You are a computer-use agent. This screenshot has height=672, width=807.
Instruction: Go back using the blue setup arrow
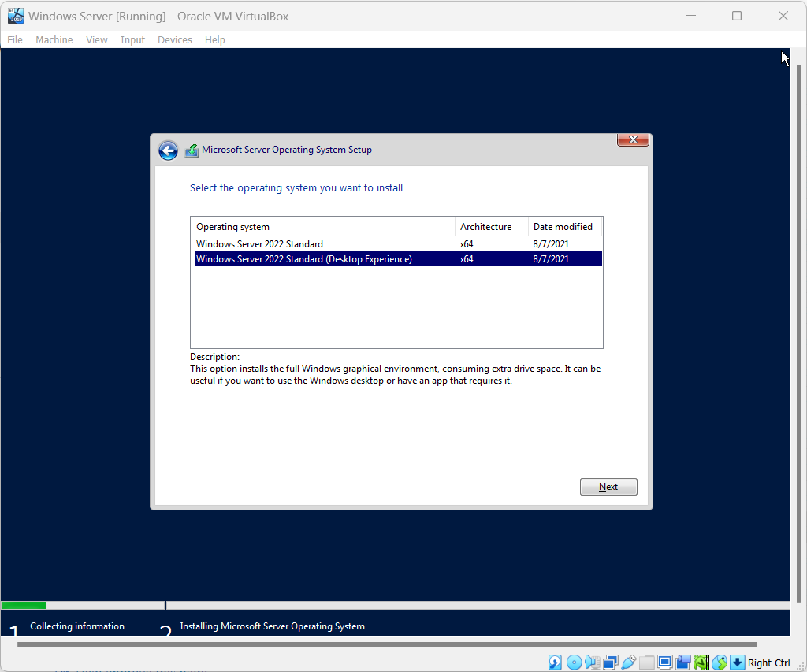[x=168, y=150]
